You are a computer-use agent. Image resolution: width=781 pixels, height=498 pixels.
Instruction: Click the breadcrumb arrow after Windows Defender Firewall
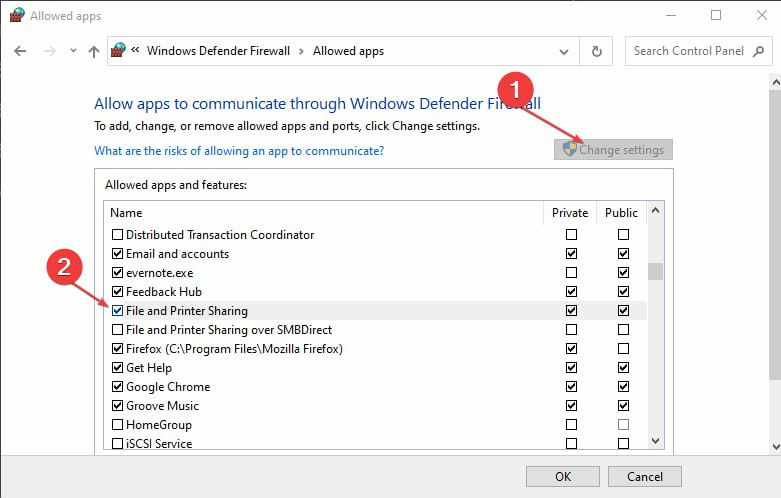(x=302, y=51)
